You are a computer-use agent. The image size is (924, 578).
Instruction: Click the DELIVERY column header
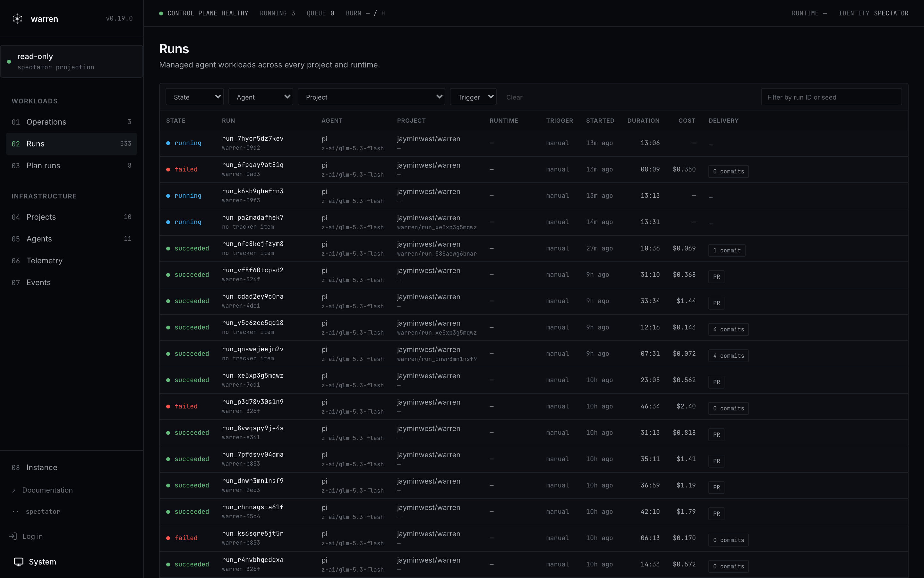(x=723, y=121)
